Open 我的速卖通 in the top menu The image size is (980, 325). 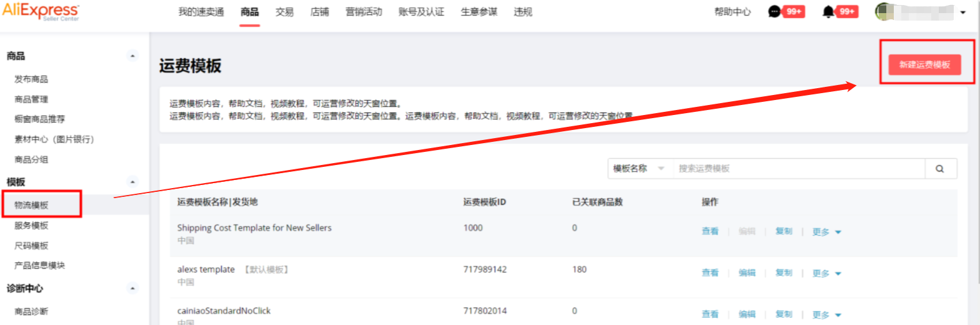(x=201, y=12)
